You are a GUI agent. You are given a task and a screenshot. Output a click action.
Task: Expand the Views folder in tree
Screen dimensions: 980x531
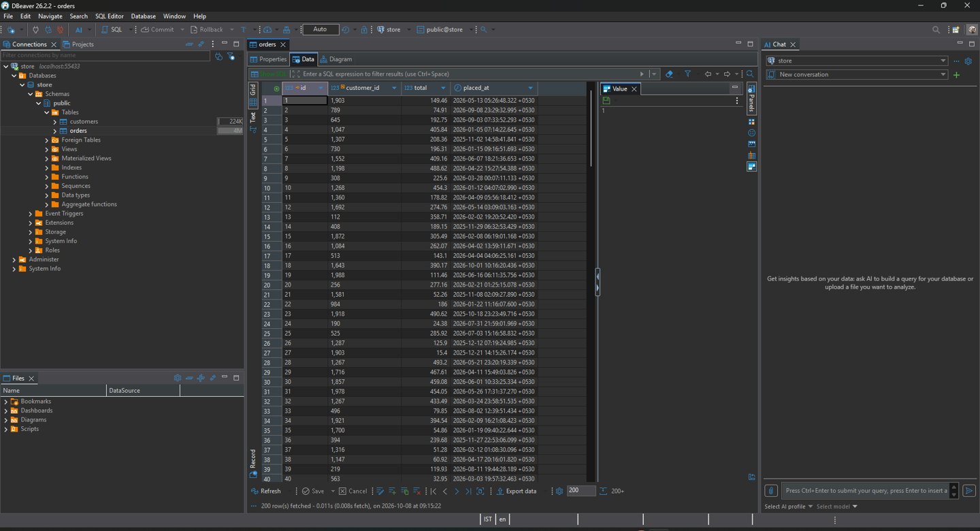[47, 149]
